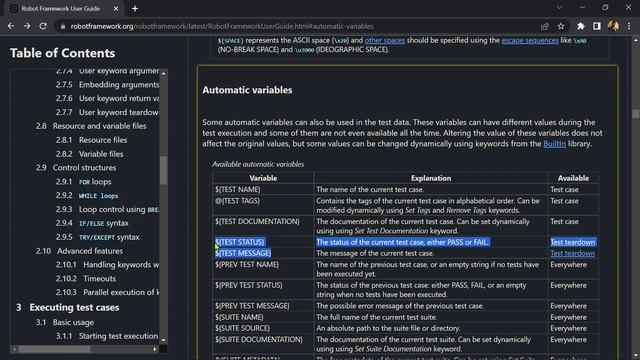The width and height of the screenshot is (640, 360).
Task: Go forward to next page
Action: click(x=27, y=26)
